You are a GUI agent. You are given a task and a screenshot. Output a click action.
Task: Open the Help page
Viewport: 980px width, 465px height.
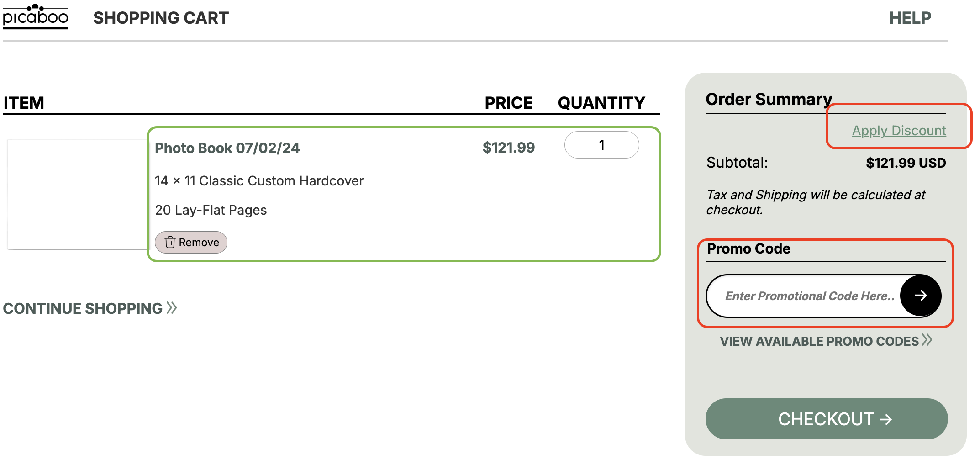(x=910, y=18)
